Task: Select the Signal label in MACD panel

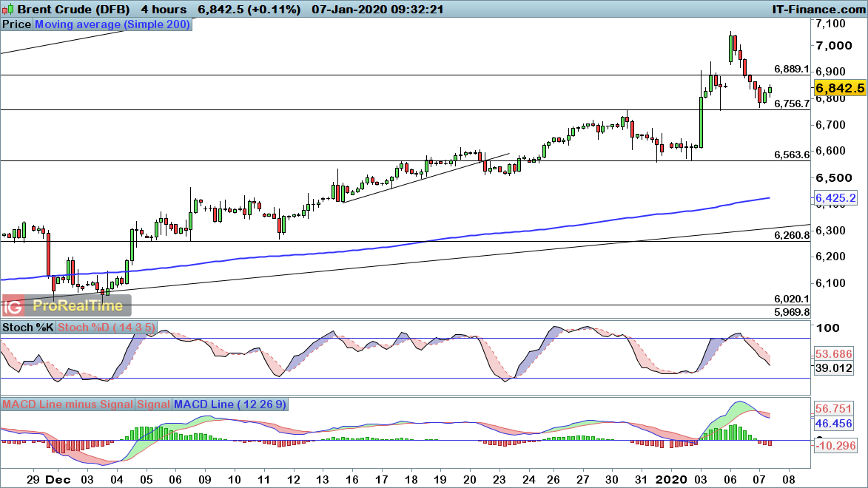Action: [x=153, y=404]
